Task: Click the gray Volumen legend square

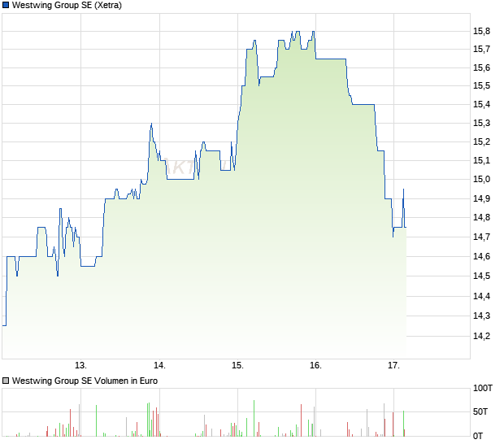Action: [6, 381]
